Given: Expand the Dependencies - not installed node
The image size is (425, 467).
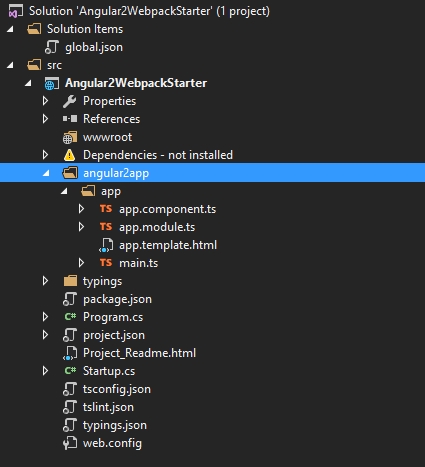Looking at the screenshot, I should coord(45,155).
